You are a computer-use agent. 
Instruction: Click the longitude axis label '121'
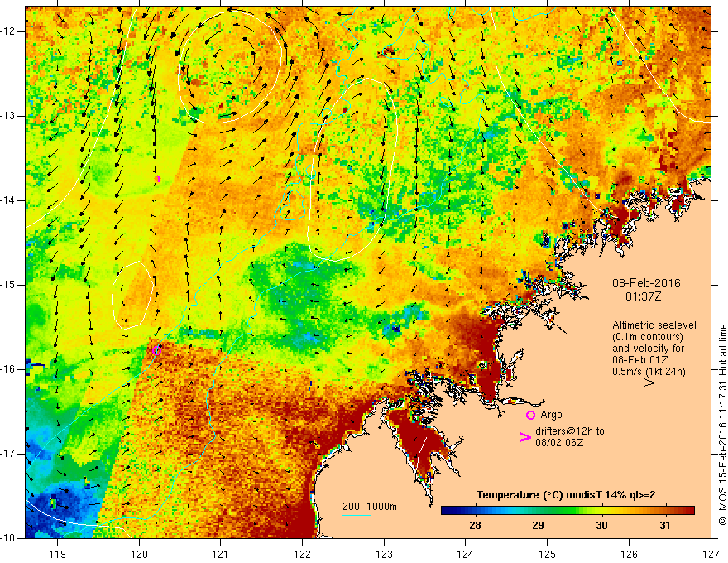(x=221, y=554)
